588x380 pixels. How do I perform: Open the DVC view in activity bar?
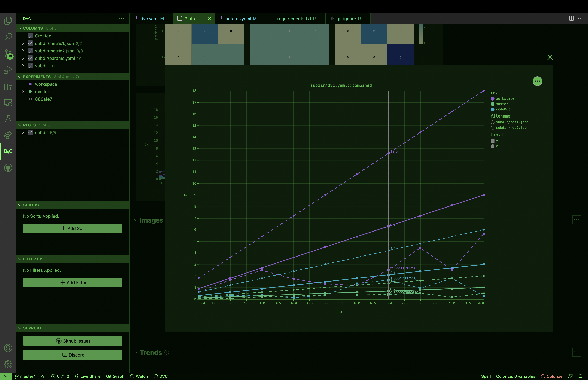pos(8,151)
